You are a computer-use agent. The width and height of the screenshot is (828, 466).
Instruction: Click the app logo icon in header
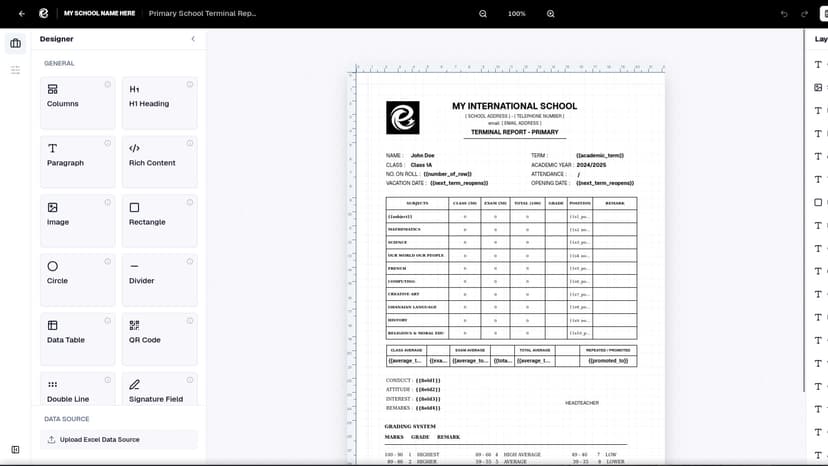(44, 13)
